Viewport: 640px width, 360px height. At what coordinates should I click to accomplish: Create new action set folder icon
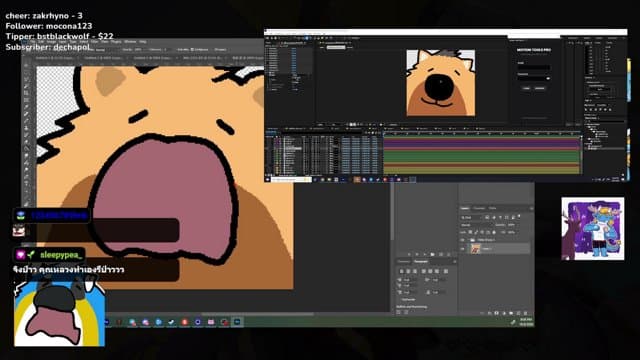tap(432, 254)
